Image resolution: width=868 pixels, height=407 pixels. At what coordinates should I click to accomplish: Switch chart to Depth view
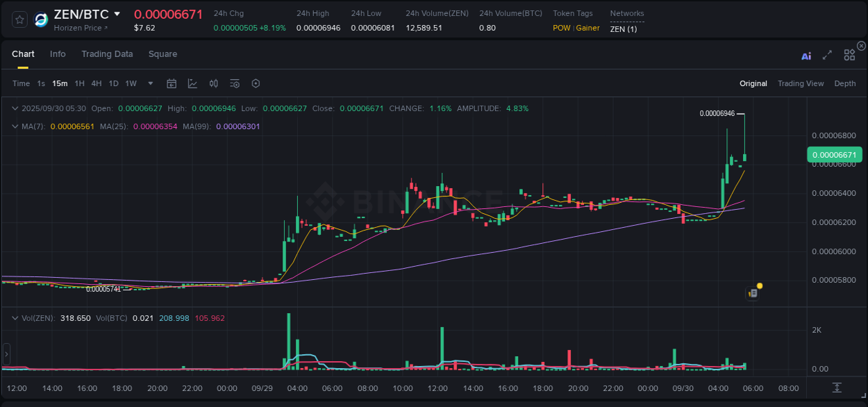(844, 83)
